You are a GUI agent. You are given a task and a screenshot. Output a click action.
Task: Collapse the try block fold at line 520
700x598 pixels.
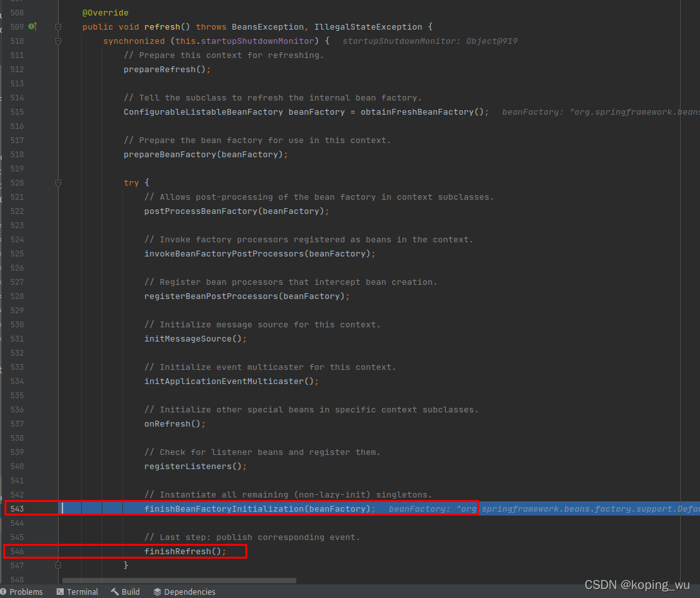pyautogui.click(x=58, y=182)
